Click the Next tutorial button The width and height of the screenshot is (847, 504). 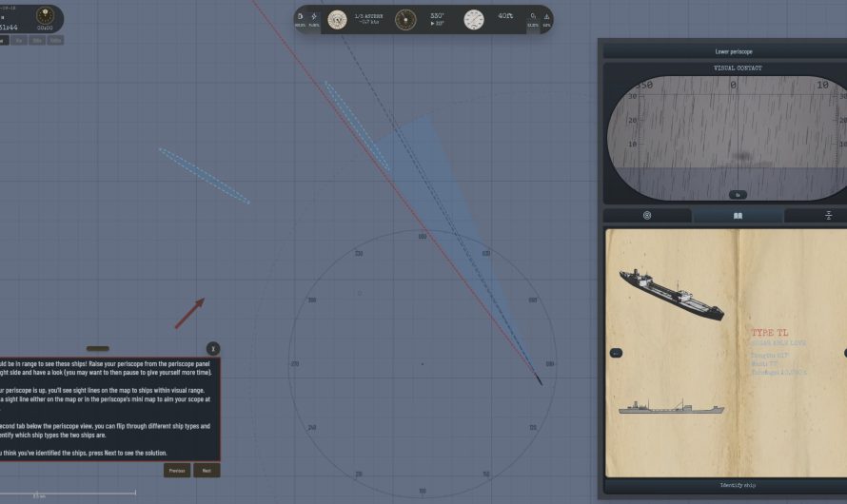[207, 471]
